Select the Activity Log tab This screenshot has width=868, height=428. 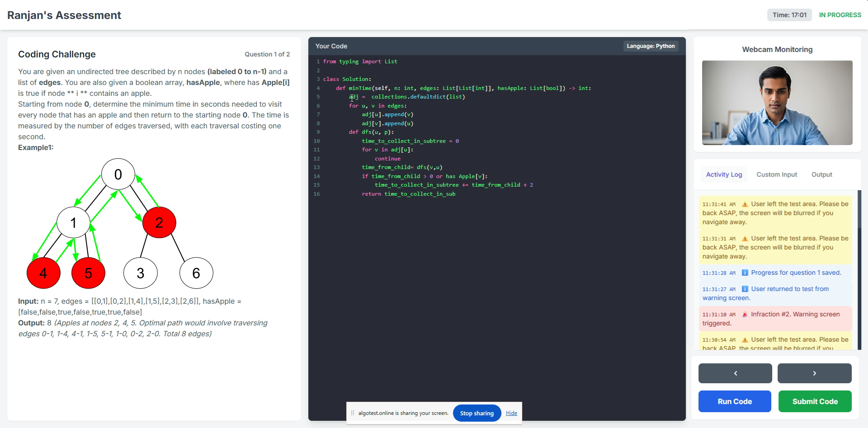click(x=723, y=174)
